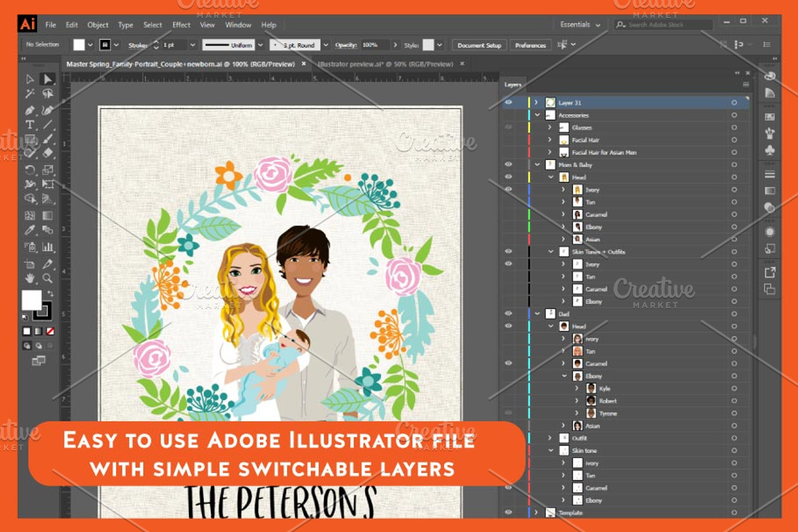
Task: Hide Layer 31 using its eye
Action: pyautogui.click(x=509, y=102)
